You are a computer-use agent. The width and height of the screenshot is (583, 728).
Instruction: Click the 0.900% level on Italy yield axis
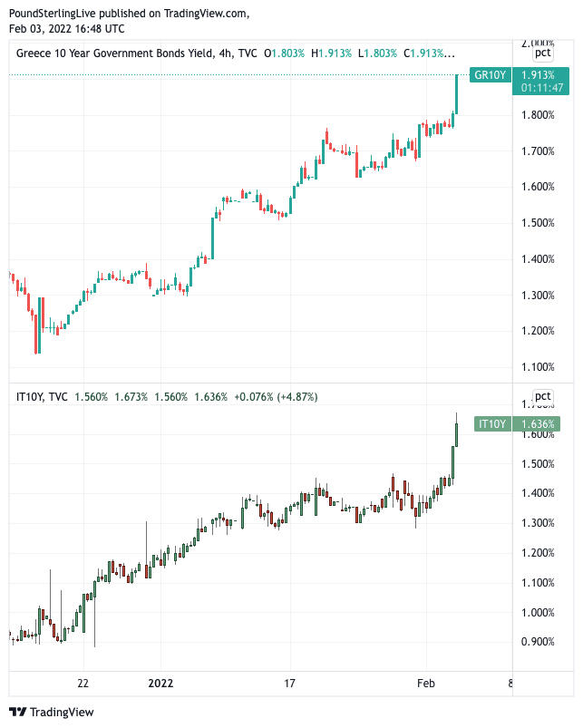click(x=538, y=642)
